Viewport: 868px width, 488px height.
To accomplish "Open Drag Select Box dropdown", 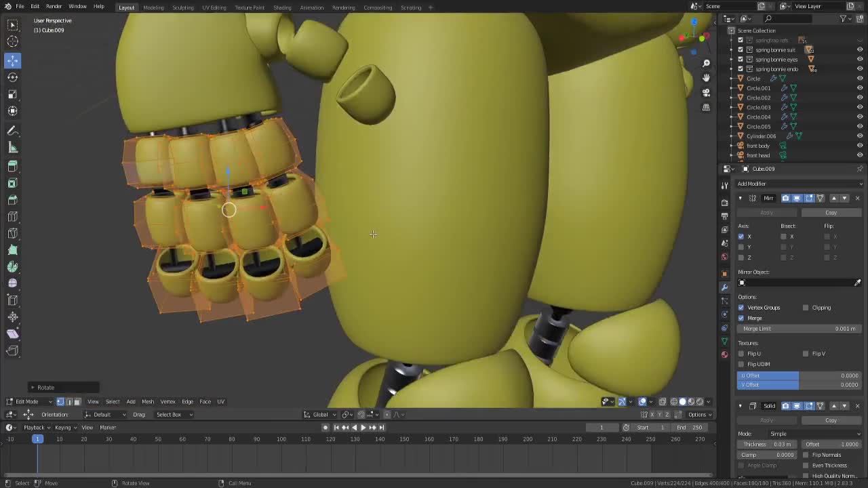I will (x=174, y=414).
